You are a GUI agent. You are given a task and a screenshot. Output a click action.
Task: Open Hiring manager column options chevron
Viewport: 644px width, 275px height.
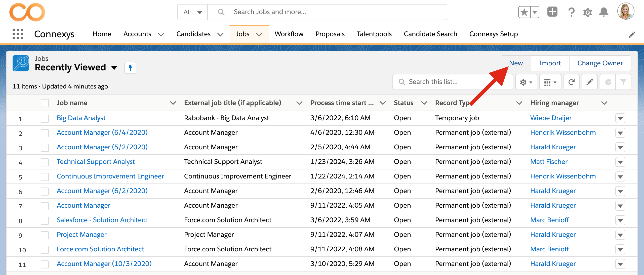(x=604, y=103)
